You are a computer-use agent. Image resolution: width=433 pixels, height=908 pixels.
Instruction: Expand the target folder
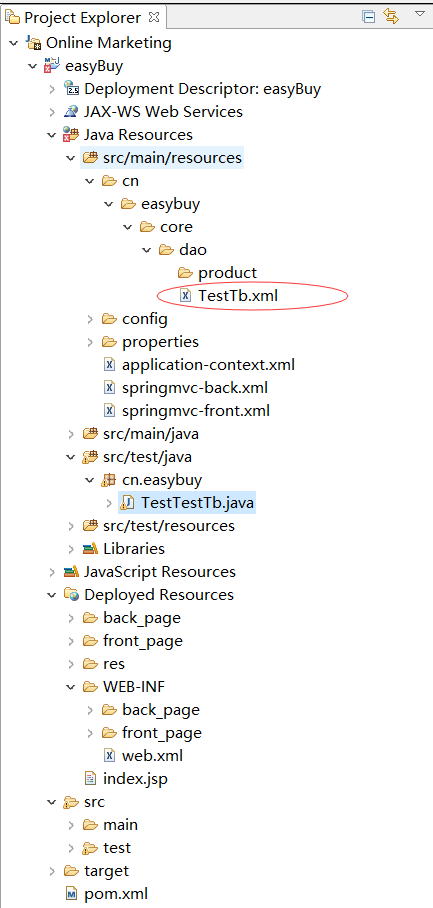pyautogui.click(x=53, y=871)
